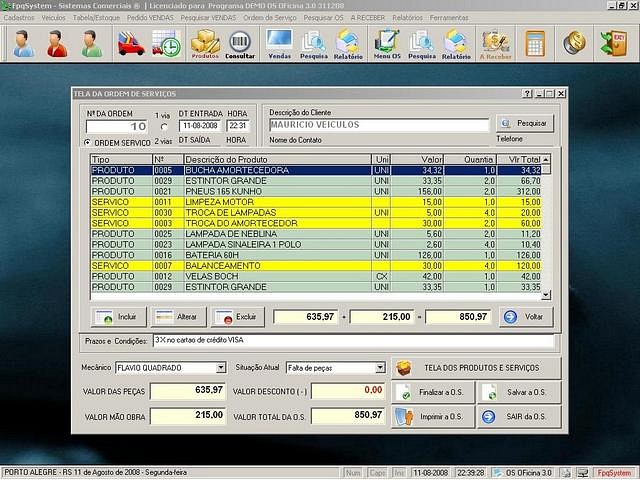
Task: Select the LAMPADA DE NEBLINA row
Action: [316, 234]
